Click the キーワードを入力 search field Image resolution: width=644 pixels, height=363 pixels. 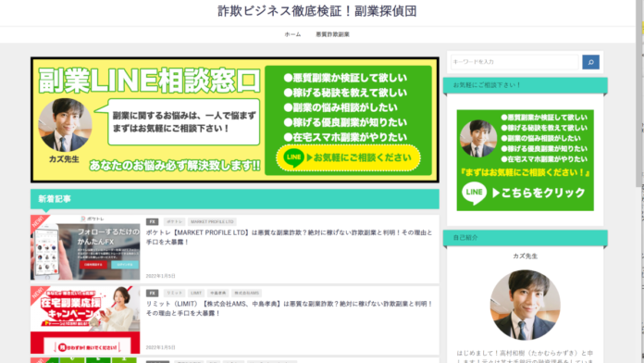pyautogui.click(x=514, y=62)
